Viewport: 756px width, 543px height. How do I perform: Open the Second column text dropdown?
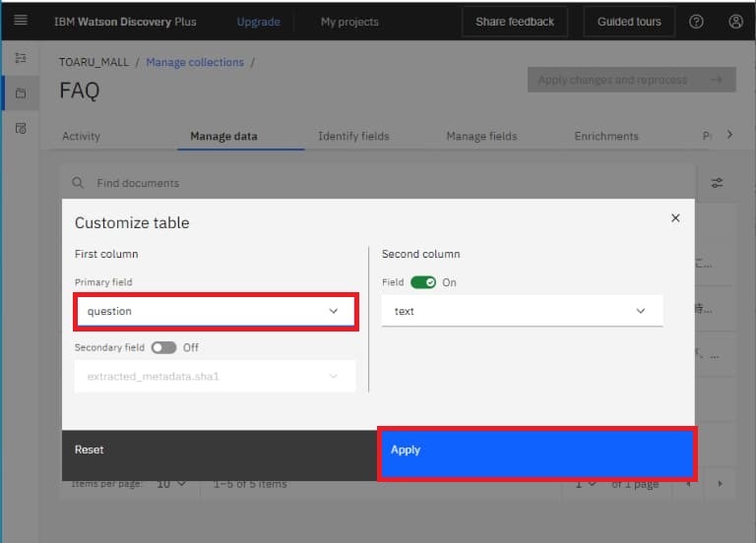(522, 311)
